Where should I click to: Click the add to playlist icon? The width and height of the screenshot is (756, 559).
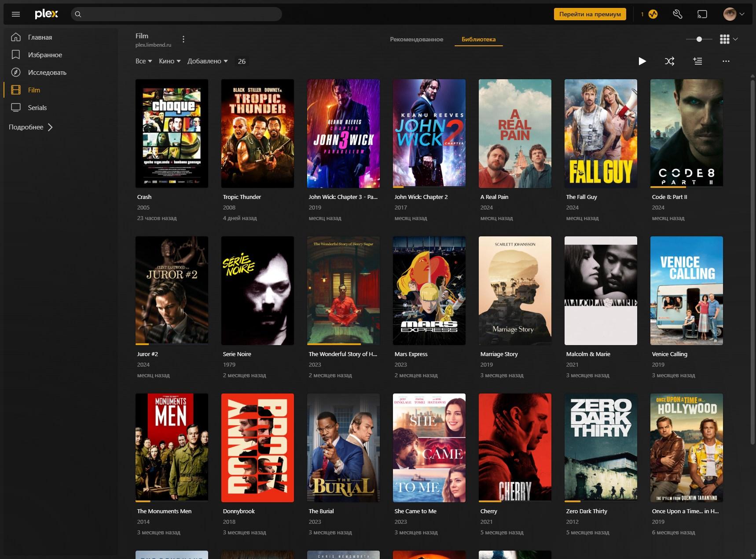pos(697,61)
